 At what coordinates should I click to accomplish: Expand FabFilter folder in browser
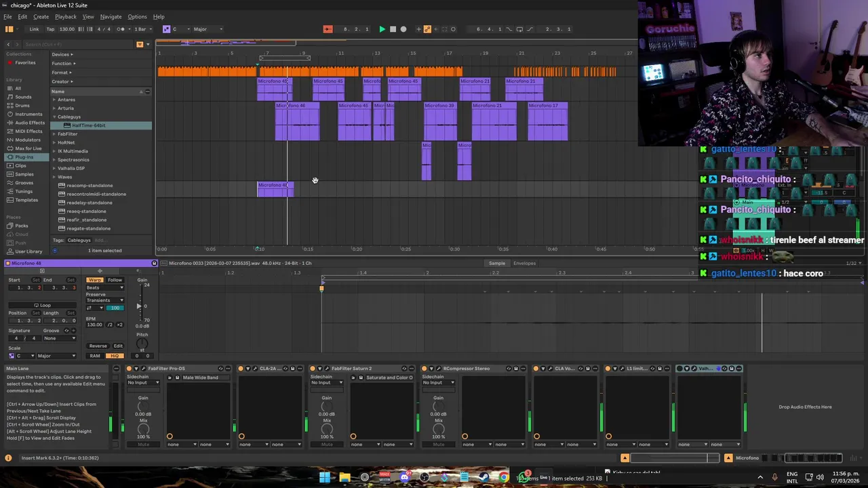(x=54, y=134)
